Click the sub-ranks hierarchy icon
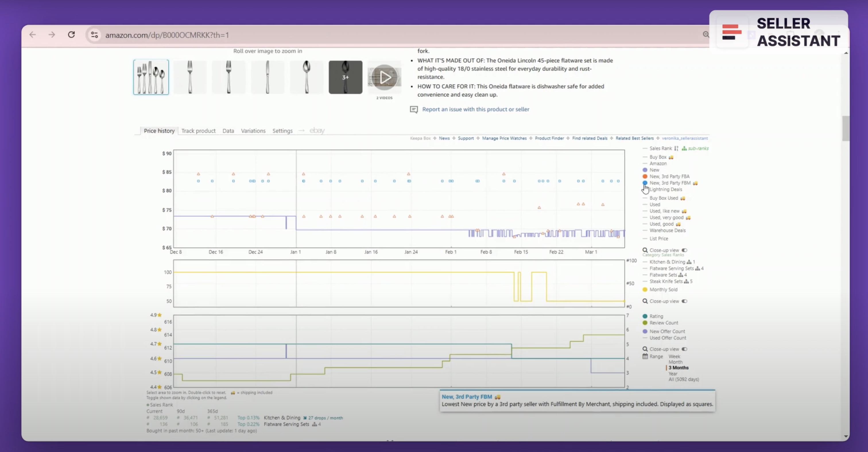 (x=684, y=148)
